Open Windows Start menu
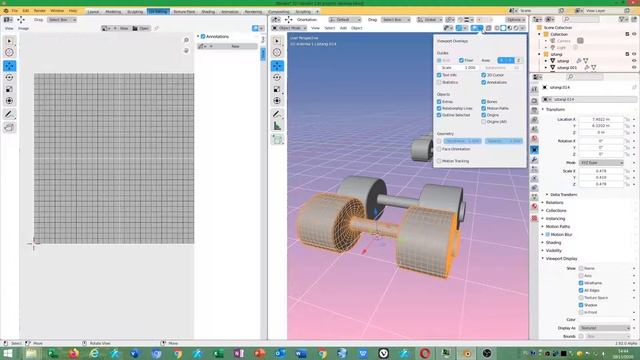Image resolution: width=640 pixels, height=360 pixels. 8,353
